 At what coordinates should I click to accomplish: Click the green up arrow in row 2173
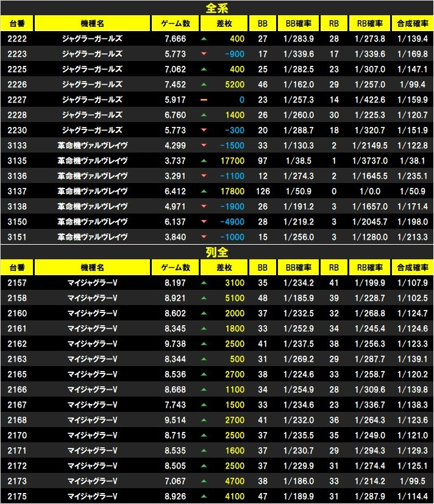pos(204,481)
